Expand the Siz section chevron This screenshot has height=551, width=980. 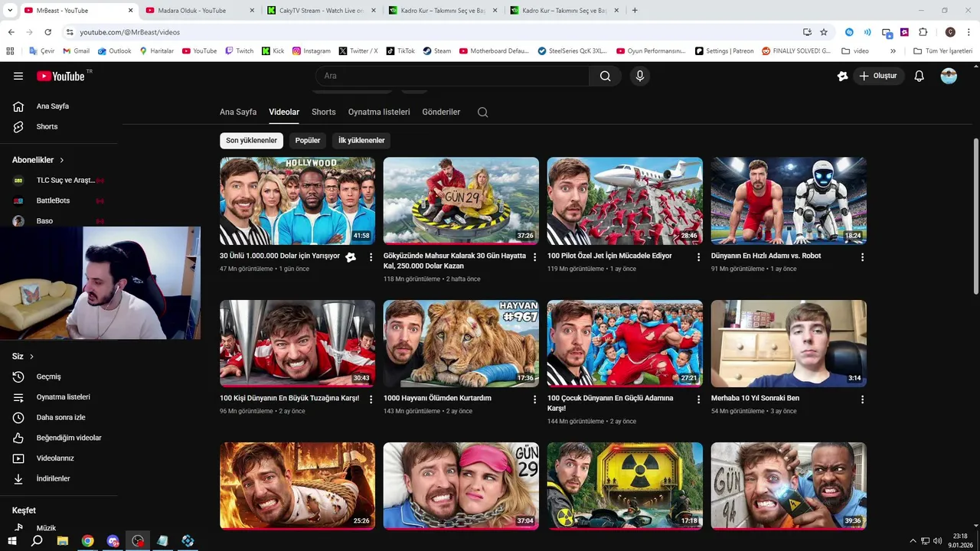(x=31, y=357)
